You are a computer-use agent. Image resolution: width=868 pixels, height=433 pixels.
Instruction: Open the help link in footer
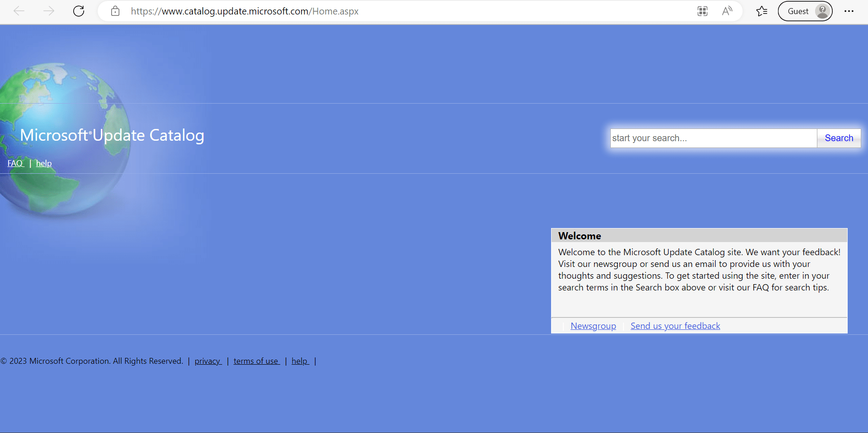point(300,361)
